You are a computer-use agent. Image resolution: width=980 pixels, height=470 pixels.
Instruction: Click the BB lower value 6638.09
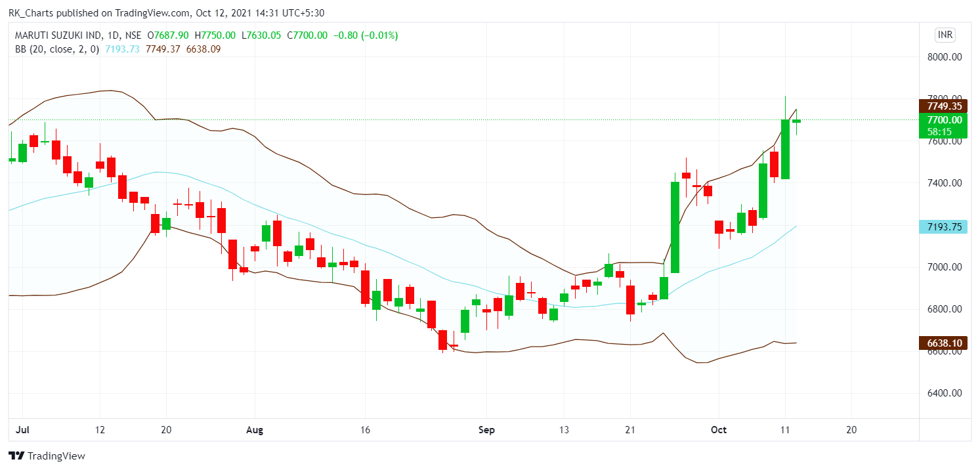pos(203,49)
